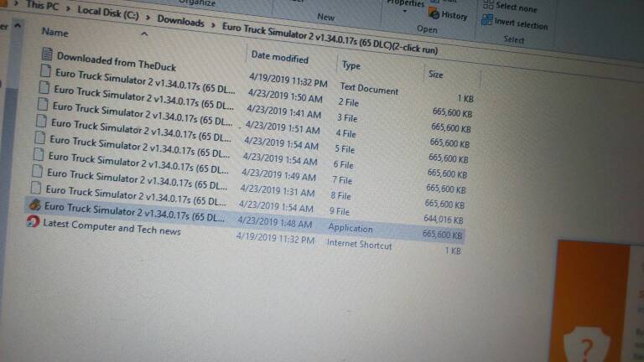
Task: Click the '6 File' type cell
Action: 343,164
